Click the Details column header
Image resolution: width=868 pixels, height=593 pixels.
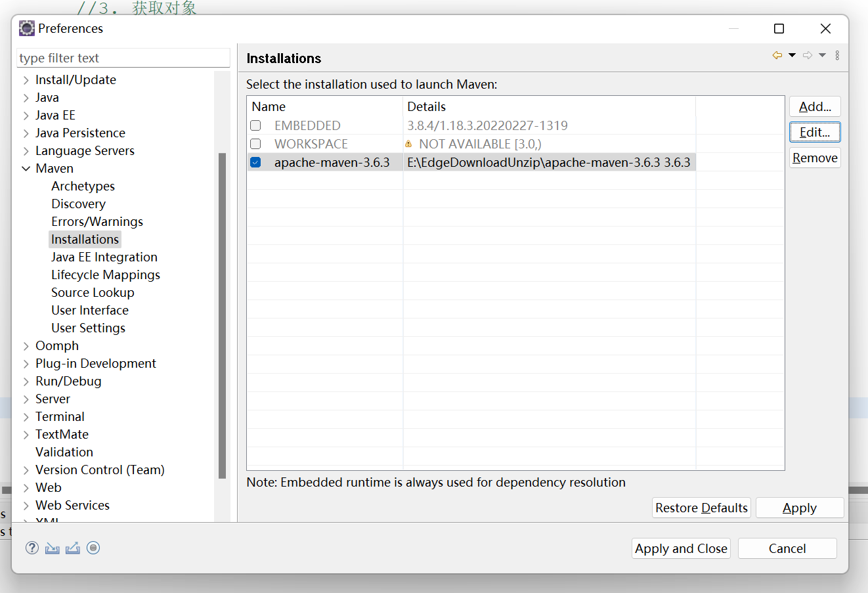point(550,106)
